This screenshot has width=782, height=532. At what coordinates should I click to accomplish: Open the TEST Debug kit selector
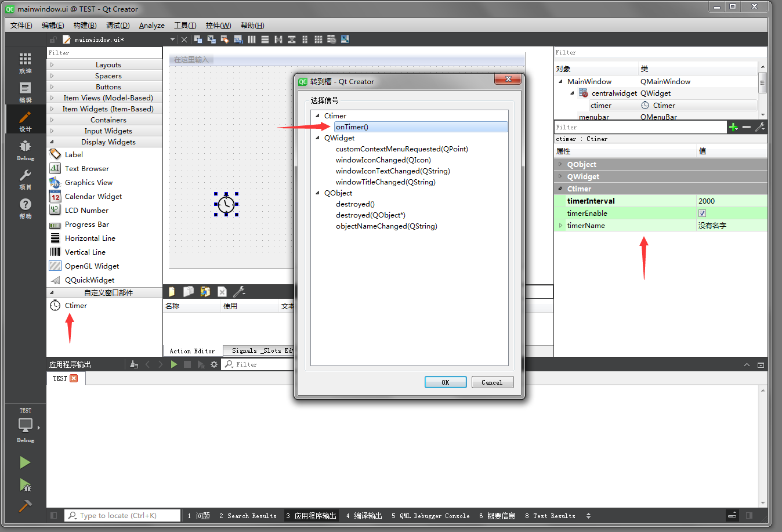tap(25, 426)
